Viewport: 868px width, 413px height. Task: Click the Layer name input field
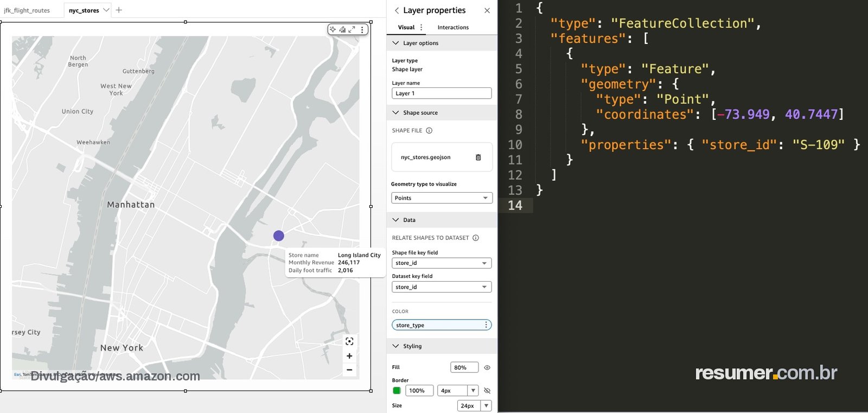point(442,93)
